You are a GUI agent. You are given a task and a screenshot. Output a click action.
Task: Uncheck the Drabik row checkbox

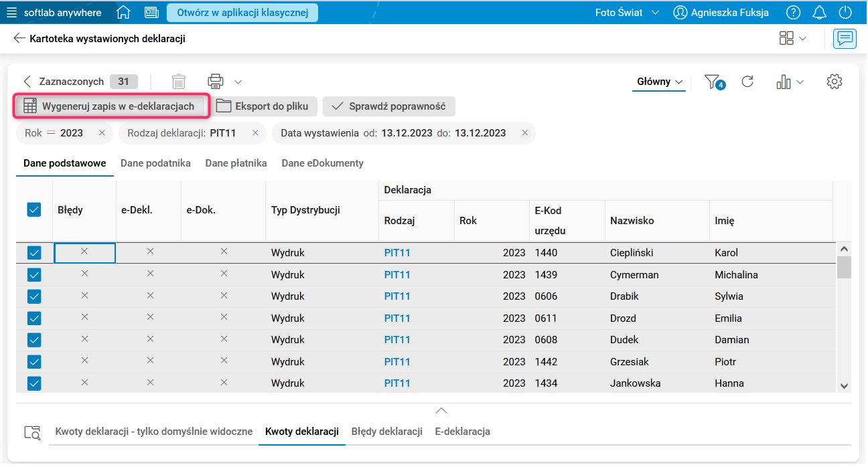[34, 296]
